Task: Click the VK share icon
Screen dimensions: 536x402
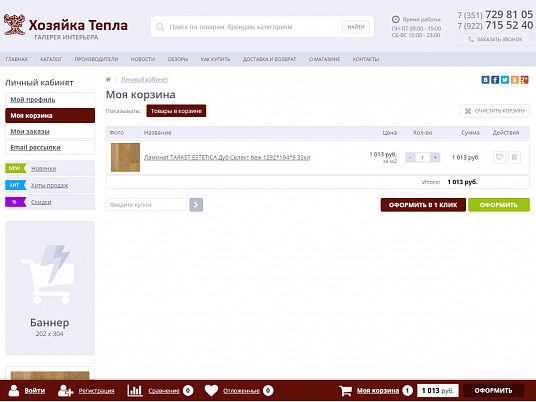Action: tap(485, 80)
